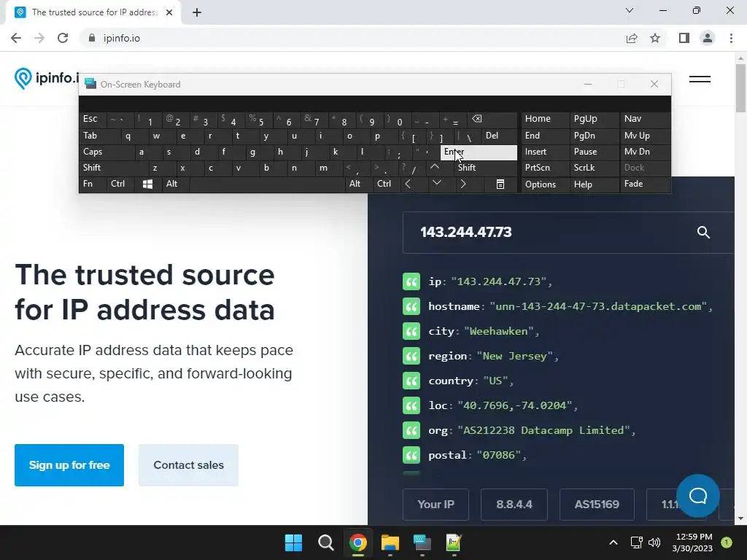Click the quote icon beside postal
The height and width of the screenshot is (560, 747).
pyautogui.click(x=411, y=455)
